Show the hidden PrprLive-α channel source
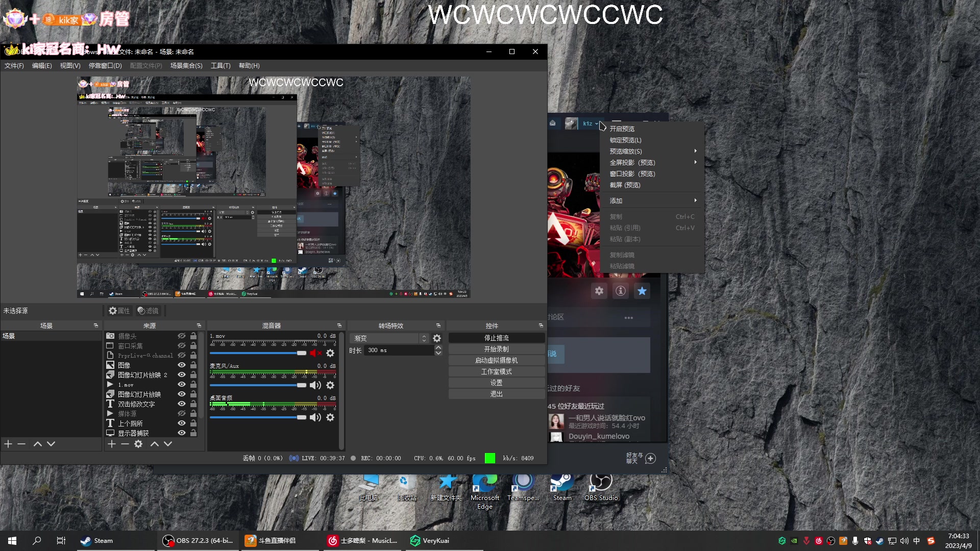This screenshot has height=551, width=980. 181,356
